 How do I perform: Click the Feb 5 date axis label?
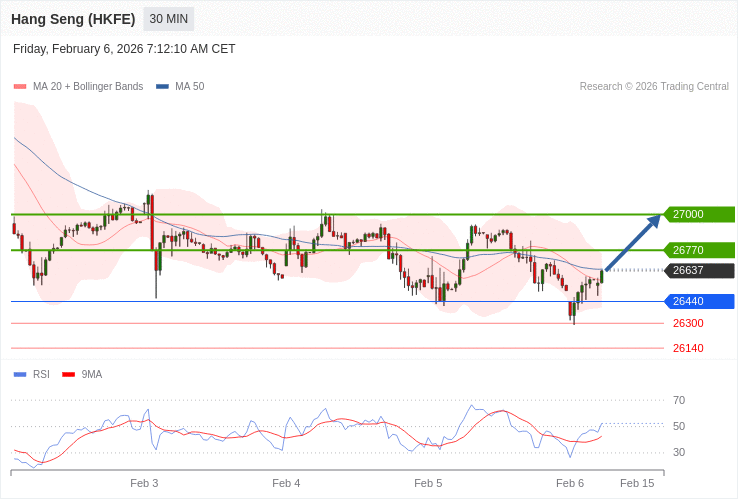(x=428, y=483)
